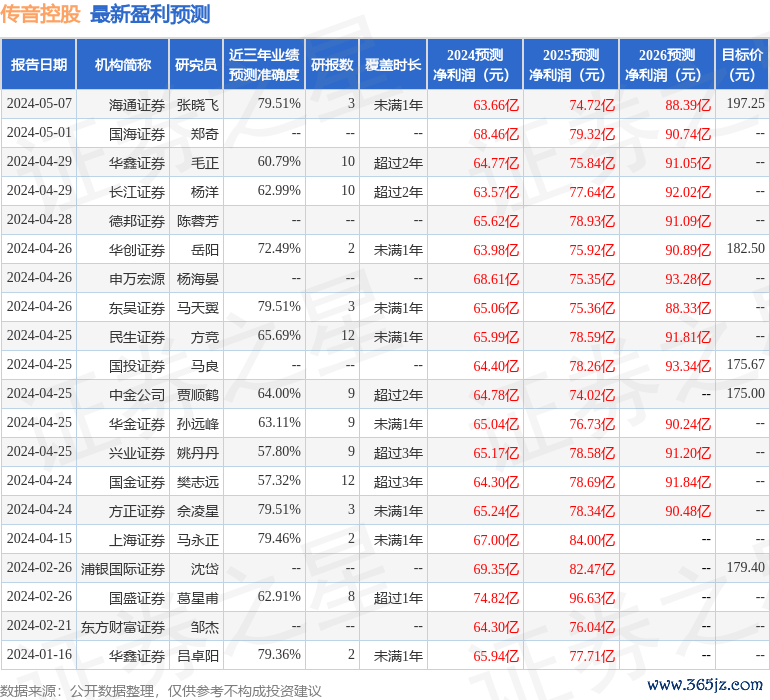This screenshot has width=770, height=700.
Task: Click 国海证券 institution name
Action: (137, 134)
